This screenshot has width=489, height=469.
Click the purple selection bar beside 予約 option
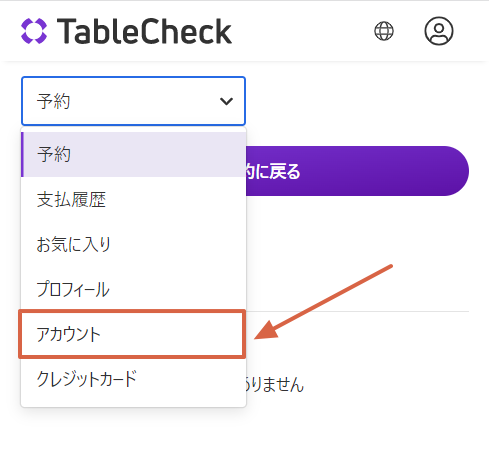click(x=22, y=154)
